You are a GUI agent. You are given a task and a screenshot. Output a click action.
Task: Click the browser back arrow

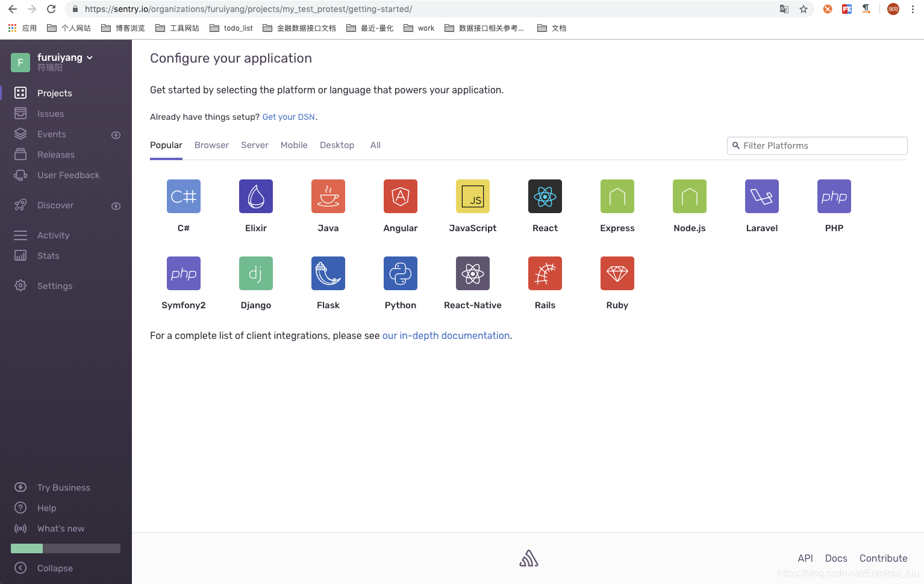pyautogui.click(x=13, y=9)
